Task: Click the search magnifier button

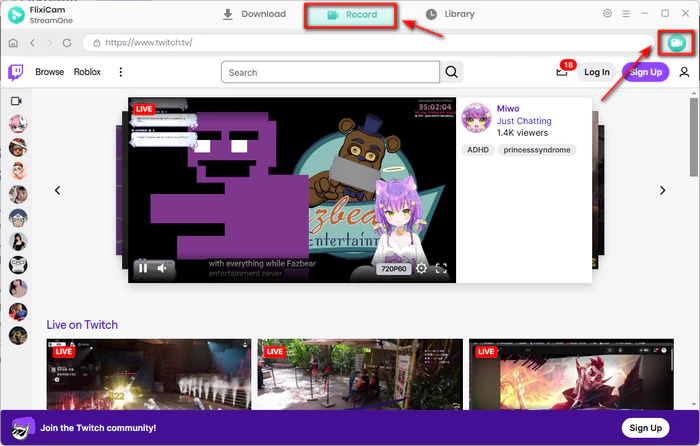Action: coord(451,72)
